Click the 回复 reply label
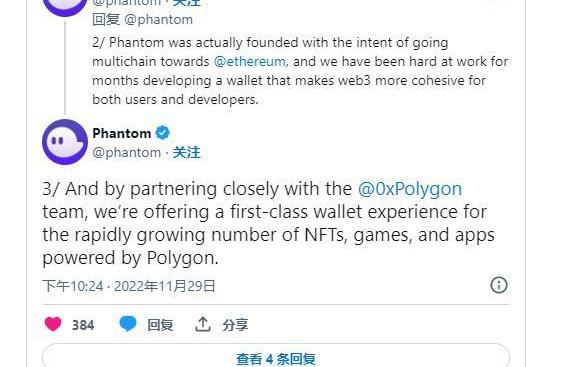 (x=160, y=325)
